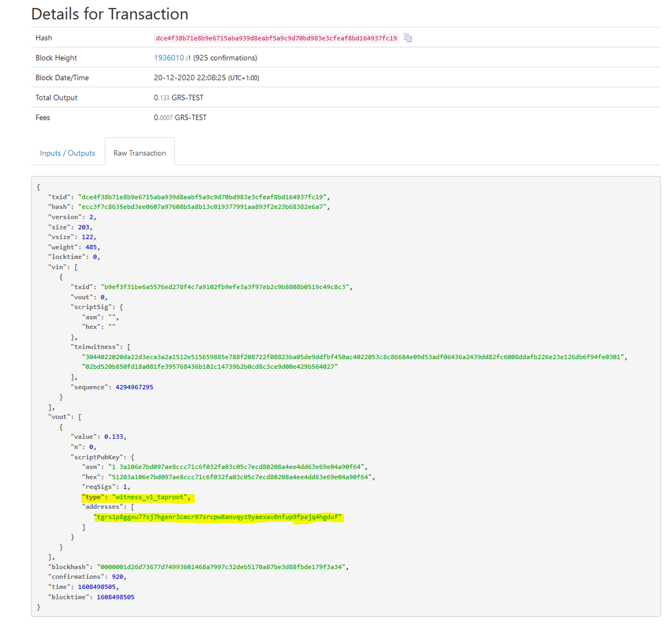Select the Block Date/Time value 20-12-2020 22:08:25

190,78
